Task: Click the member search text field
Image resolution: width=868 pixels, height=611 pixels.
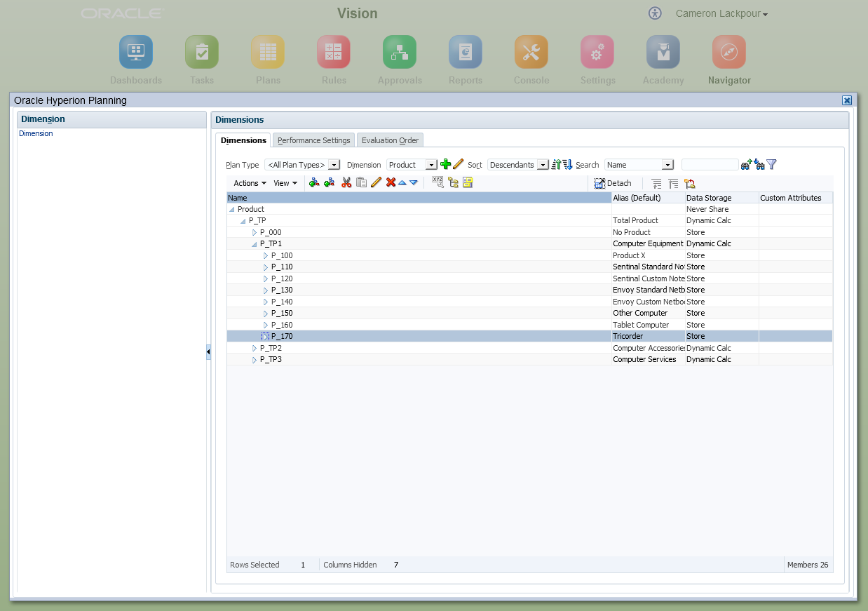Action: [x=710, y=165]
